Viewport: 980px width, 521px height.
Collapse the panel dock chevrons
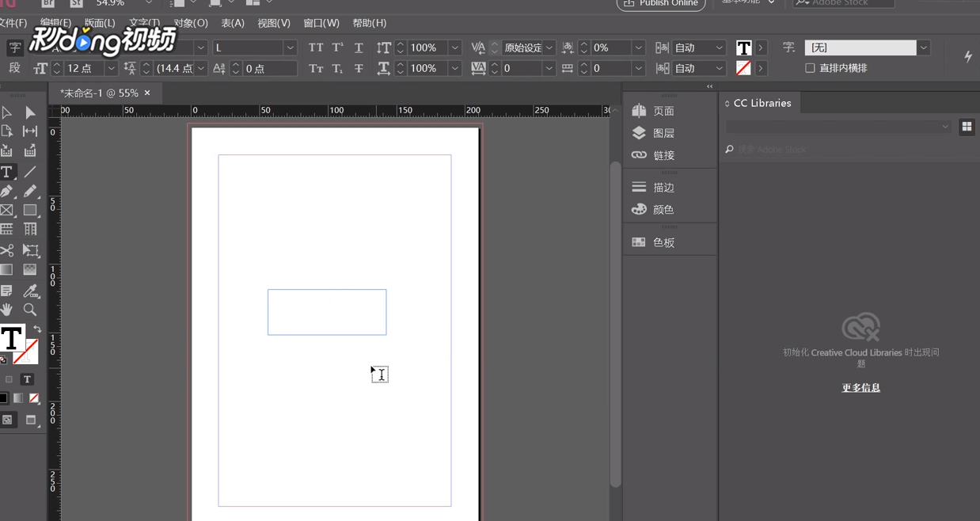709,86
